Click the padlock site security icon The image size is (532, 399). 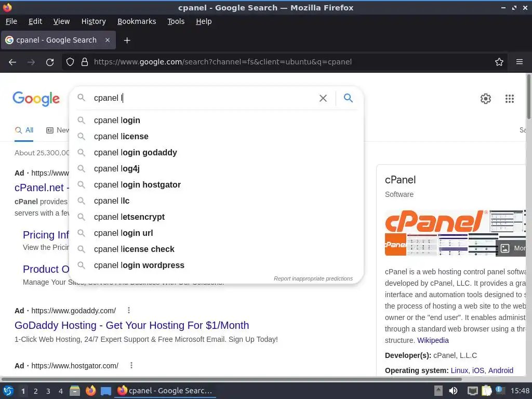[x=85, y=62]
